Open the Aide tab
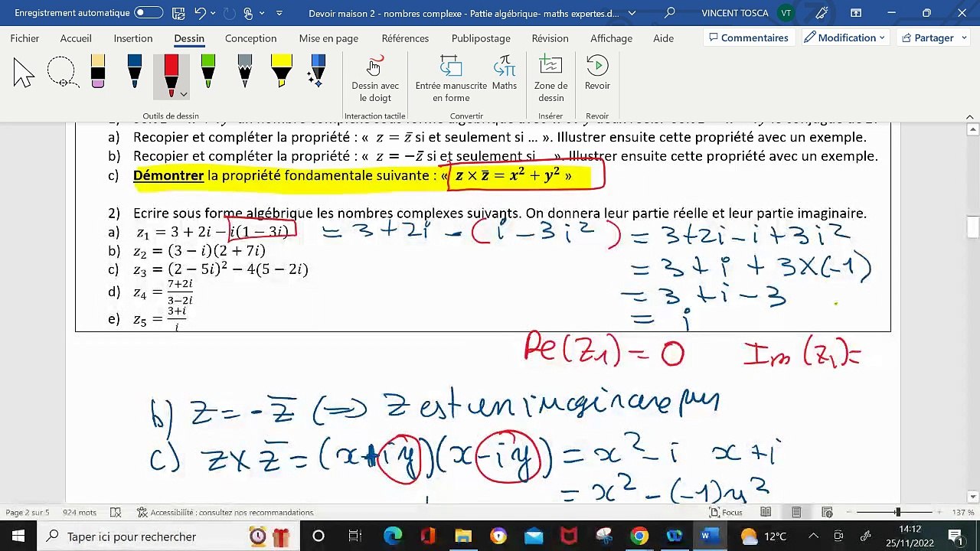Screen dimensions: 980x551 pyautogui.click(x=663, y=38)
